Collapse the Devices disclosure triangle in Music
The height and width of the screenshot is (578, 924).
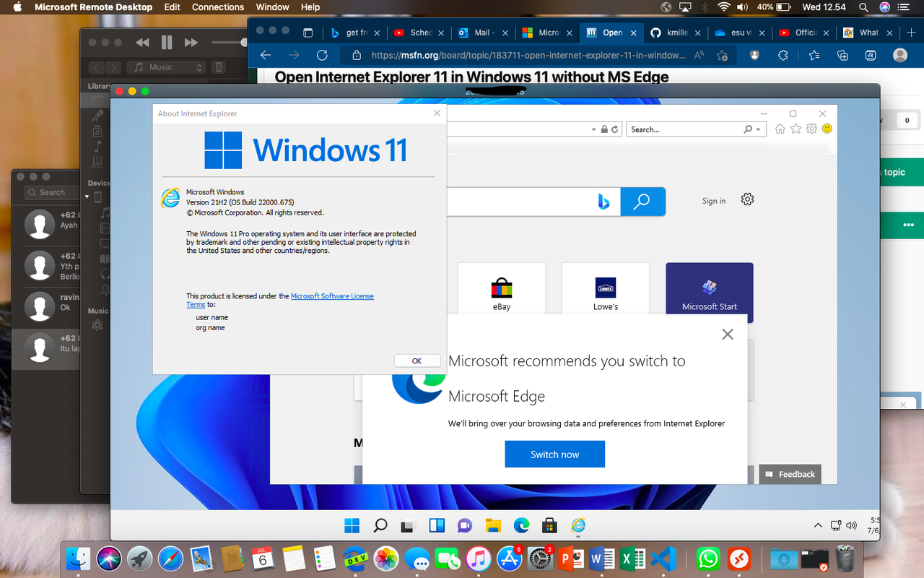pos(87,197)
